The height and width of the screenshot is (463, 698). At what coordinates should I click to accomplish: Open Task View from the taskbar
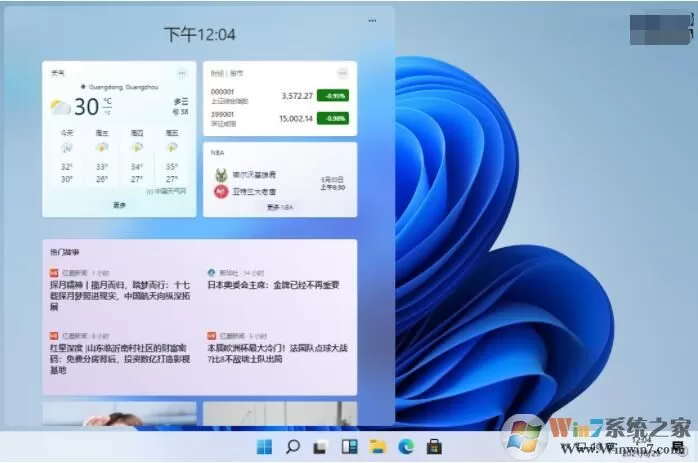(x=321, y=447)
